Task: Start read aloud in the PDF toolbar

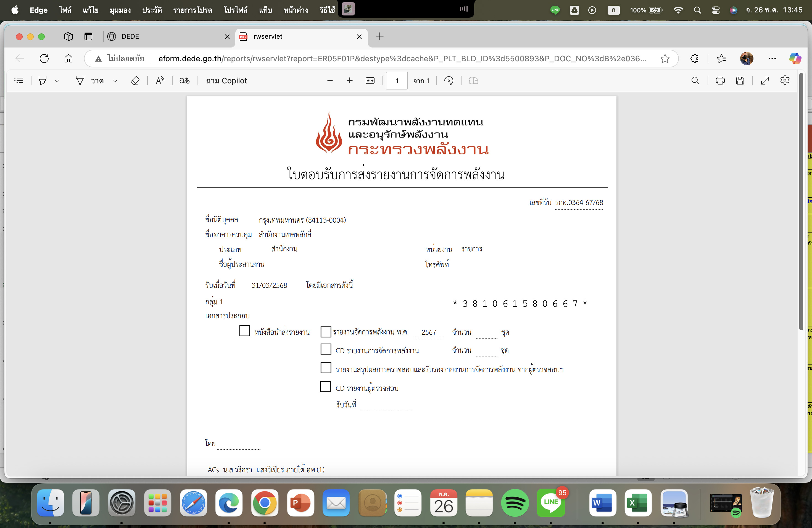Action: click(x=160, y=80)
